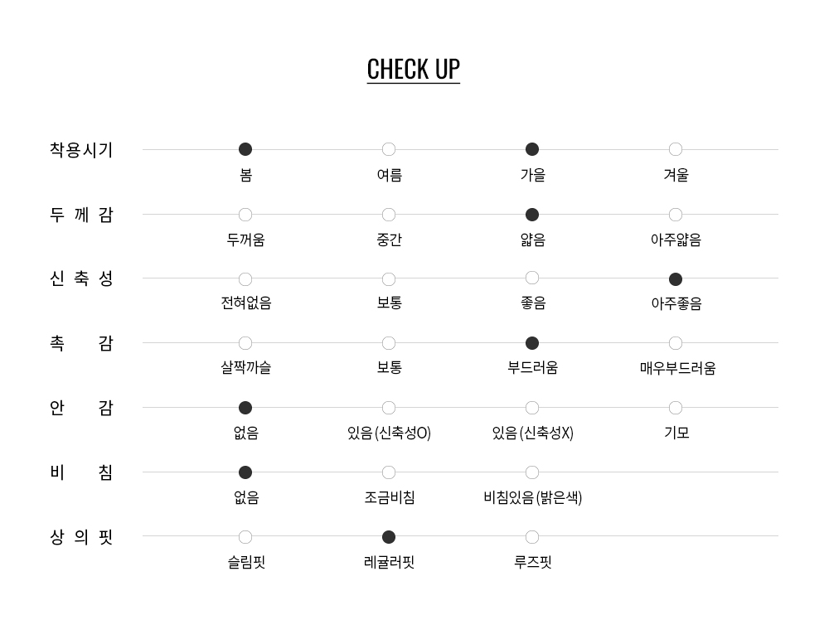The height and width of the screenshot is (644, 829).
Task: Choose the 루즈핏 fit radio dot
Action: (532, 537)
